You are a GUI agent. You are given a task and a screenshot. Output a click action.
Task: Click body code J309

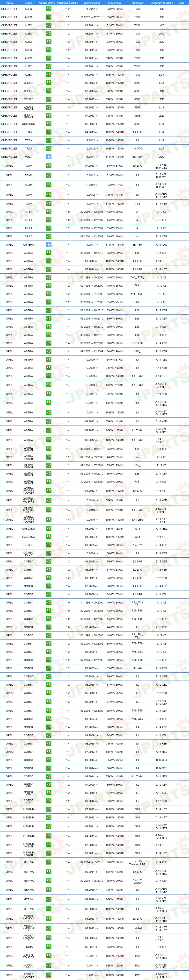click(x=137, y=124)
